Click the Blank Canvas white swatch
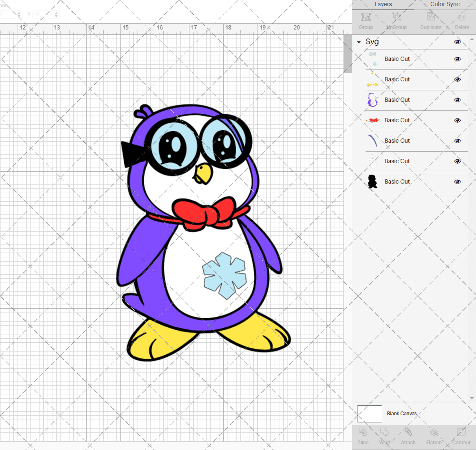Image resolution: width=476 pixels, height=450 pixels. click(x=369, y=413)
